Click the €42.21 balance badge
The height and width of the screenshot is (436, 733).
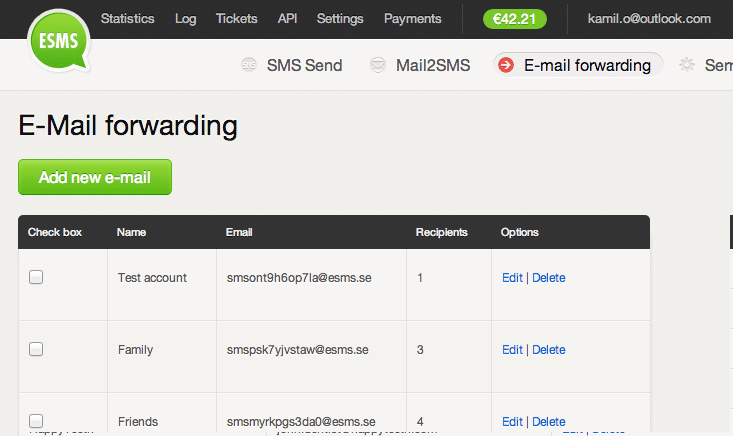click(515, 19)
